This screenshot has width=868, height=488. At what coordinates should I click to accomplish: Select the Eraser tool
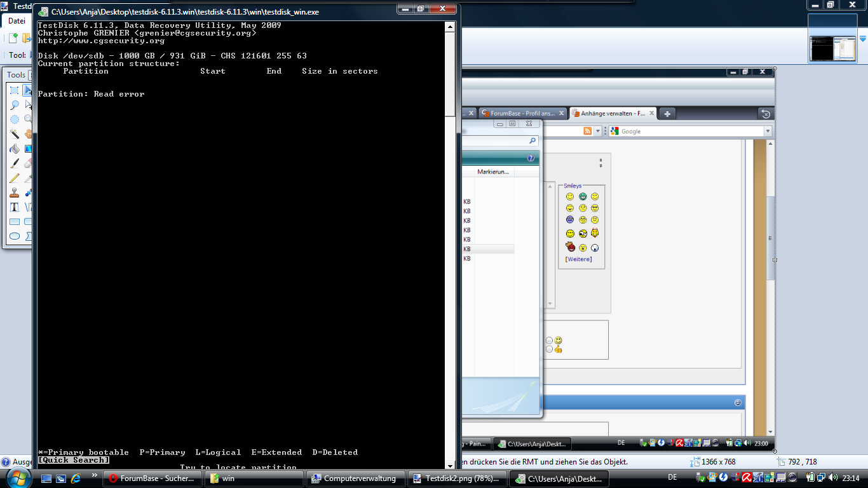[x=29, y=163]
